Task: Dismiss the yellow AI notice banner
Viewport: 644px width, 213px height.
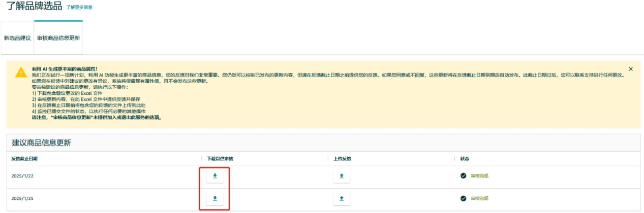Action: coord(631,68)
